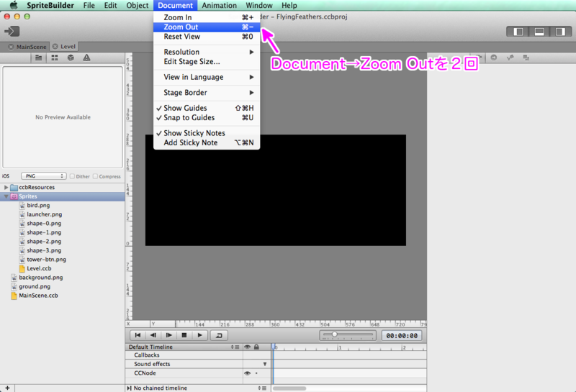Open Resolution submenu
This screenshot has width=576, height=392.
[x=207, y=52]
